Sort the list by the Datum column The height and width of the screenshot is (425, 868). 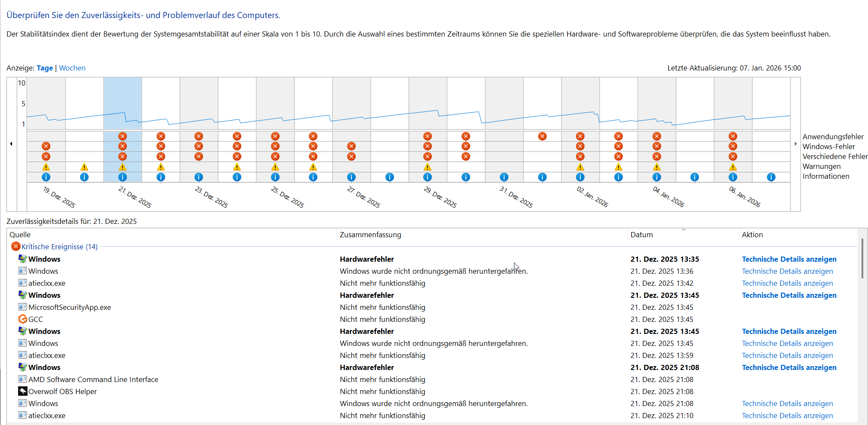[641, 235]
